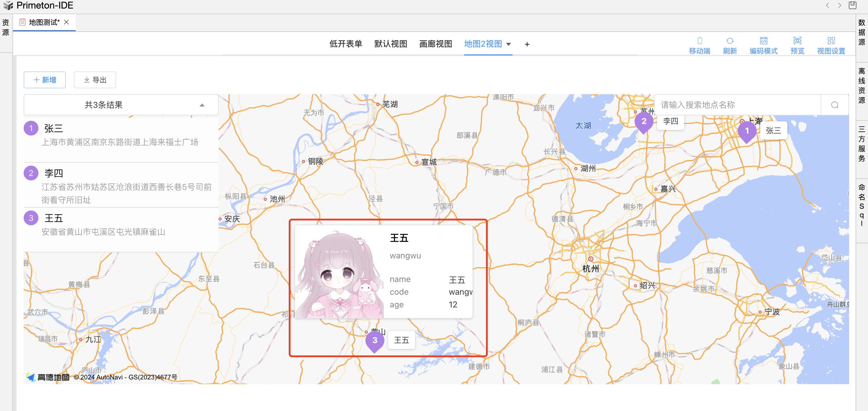868x411 pixels.
Task: Click the 导出 export button
Action: (95, 80)
